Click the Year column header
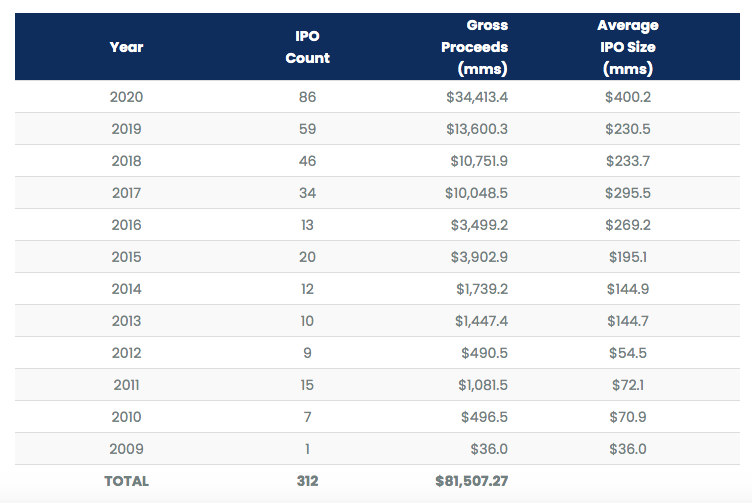The height and width of the screenshot is (503, 752). (126, 47)
